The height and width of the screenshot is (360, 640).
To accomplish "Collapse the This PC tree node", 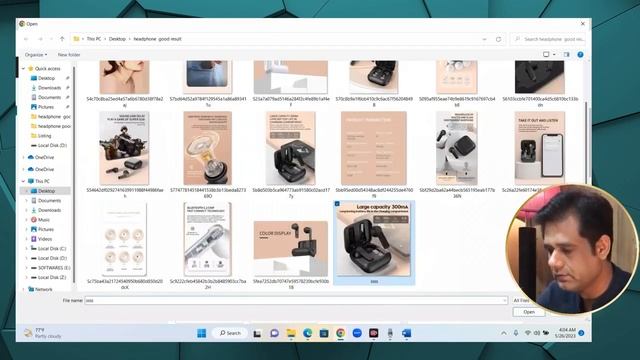I will click(x=23, y=181).
